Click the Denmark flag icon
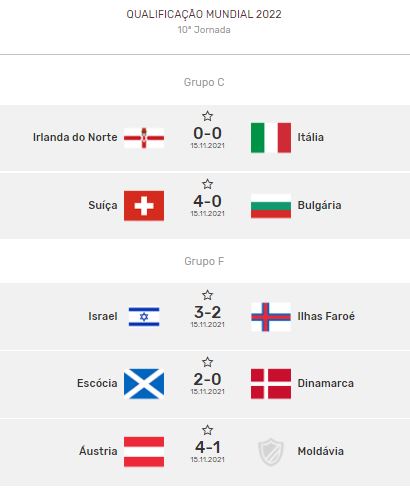Image resolution: width=410 pixels, height=498 pixels. [271, 384]
